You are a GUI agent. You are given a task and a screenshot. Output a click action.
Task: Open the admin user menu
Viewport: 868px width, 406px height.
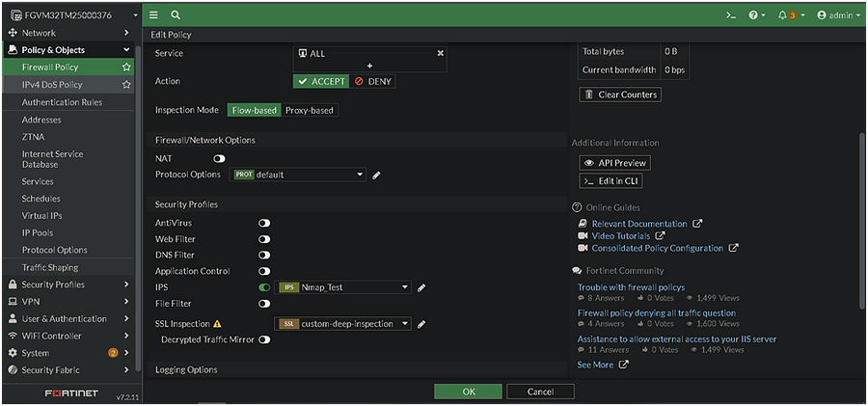click(839, 15)
